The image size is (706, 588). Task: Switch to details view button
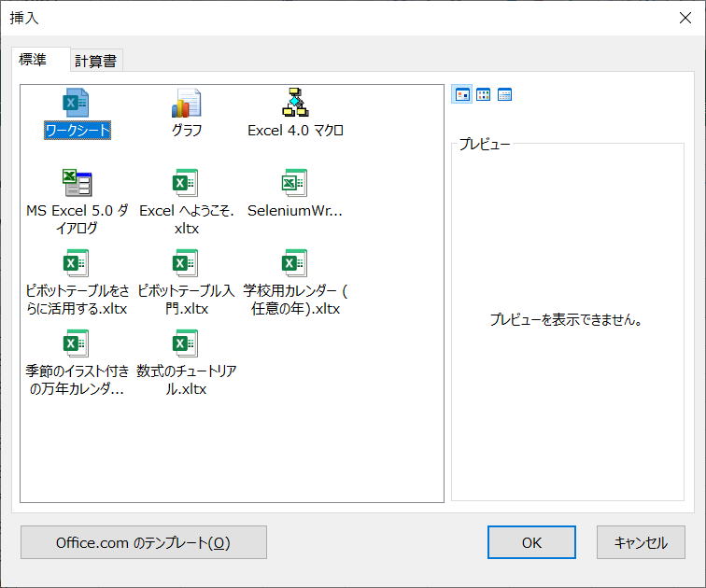[x=505, y=94]
